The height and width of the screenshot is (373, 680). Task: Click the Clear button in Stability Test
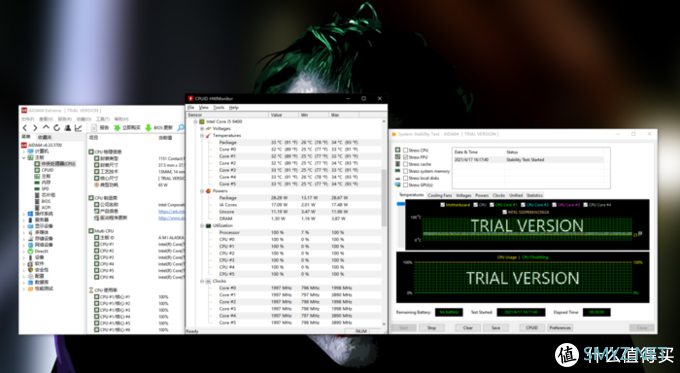(468, 327)
